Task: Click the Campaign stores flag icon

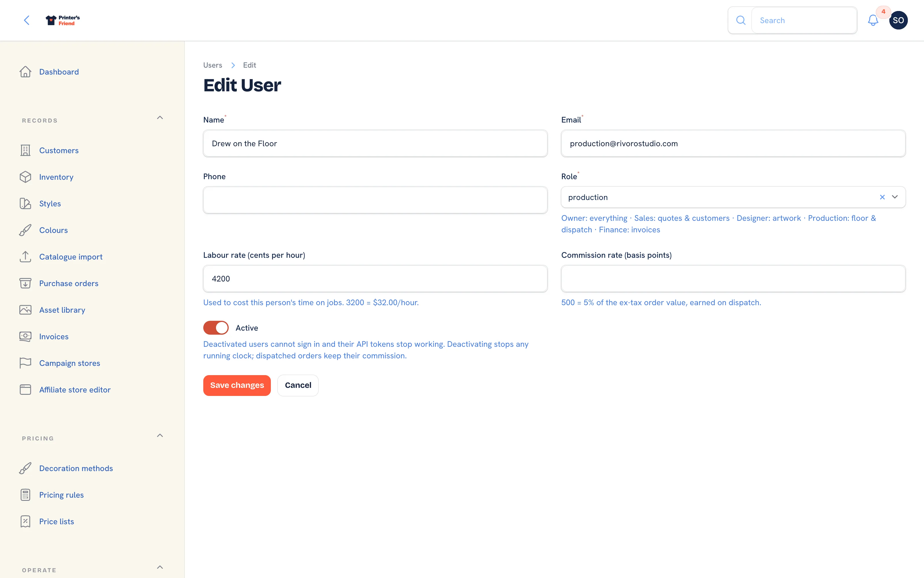Action: point(25,363)
